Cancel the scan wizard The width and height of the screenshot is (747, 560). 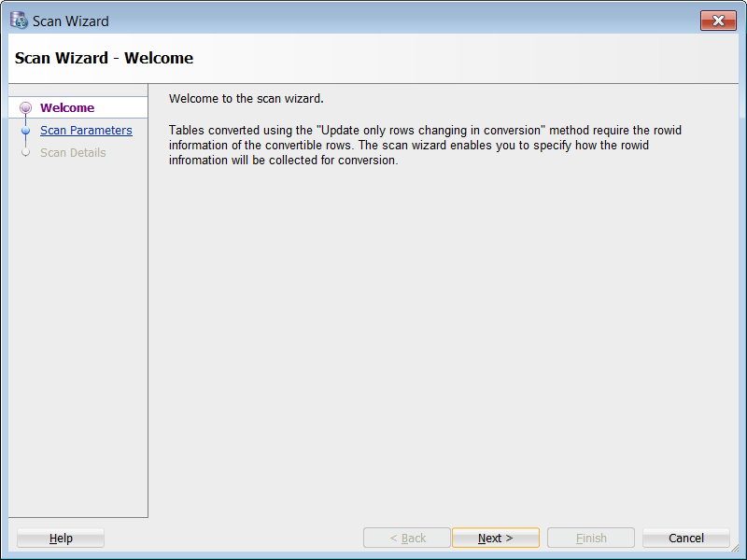pyautogui.click(x=686, y=538)
